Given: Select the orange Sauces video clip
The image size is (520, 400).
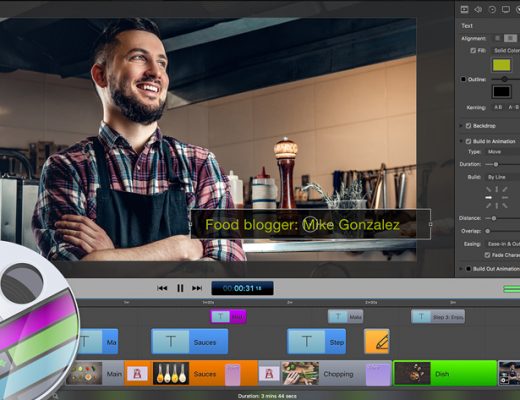Looking at the screenshot, I should [191, 374].
